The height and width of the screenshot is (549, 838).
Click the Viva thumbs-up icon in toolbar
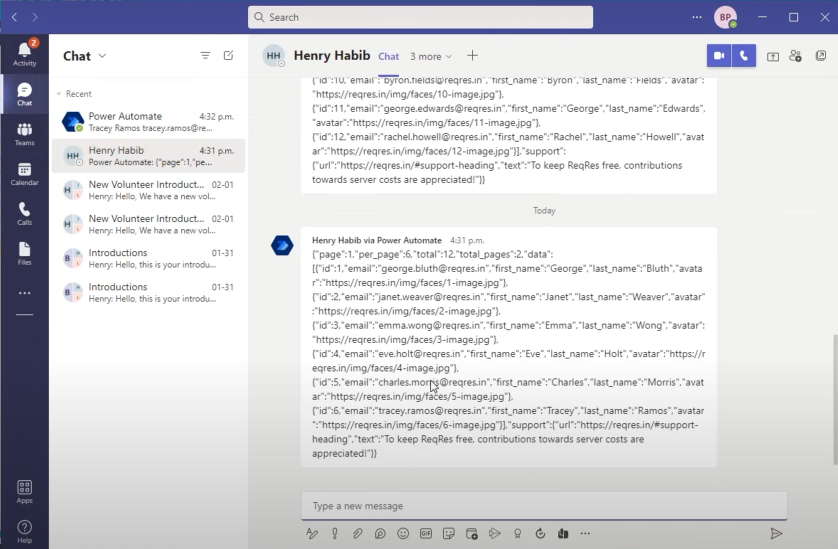point(563,533)
